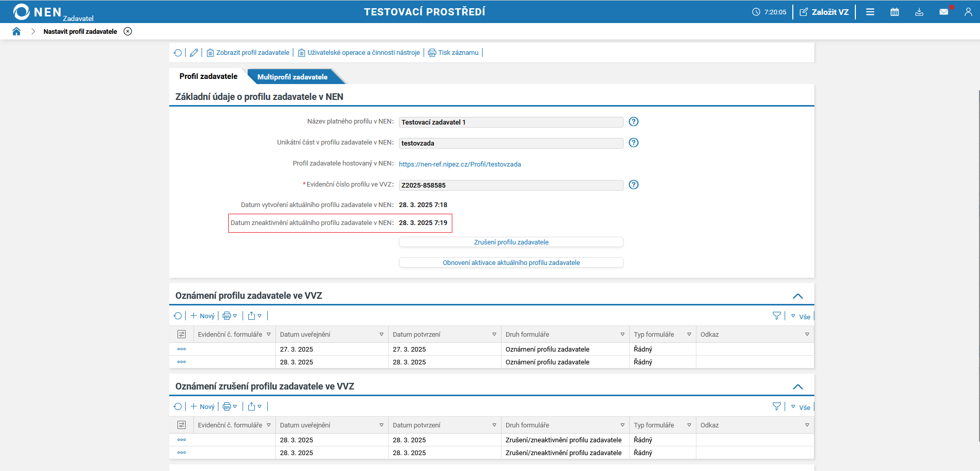Viewport: 980px width, 471px height.
Task: Select the Profil zadavatele tab
Action: 208,76
